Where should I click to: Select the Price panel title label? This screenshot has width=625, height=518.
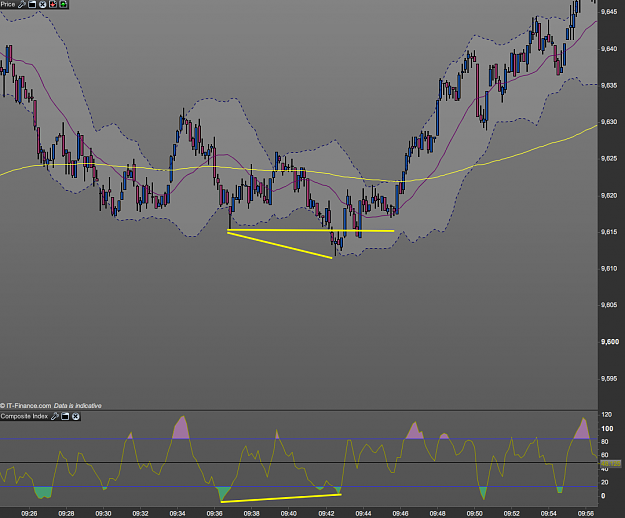pyautogui.click(x=8, y=4)
